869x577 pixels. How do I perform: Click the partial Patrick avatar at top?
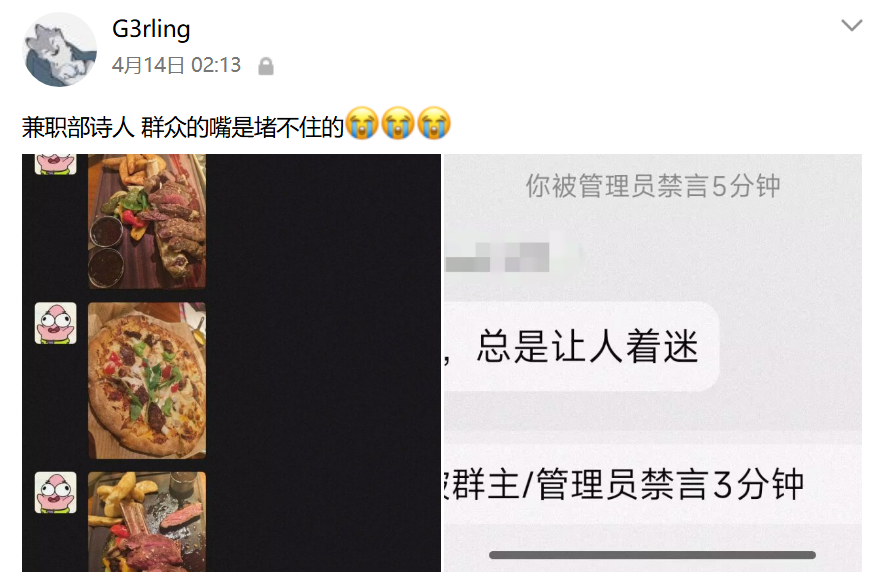tap(55, 165)
